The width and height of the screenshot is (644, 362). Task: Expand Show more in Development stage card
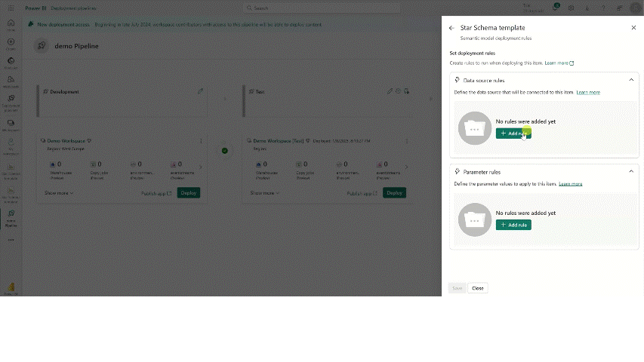click(59, 193)
